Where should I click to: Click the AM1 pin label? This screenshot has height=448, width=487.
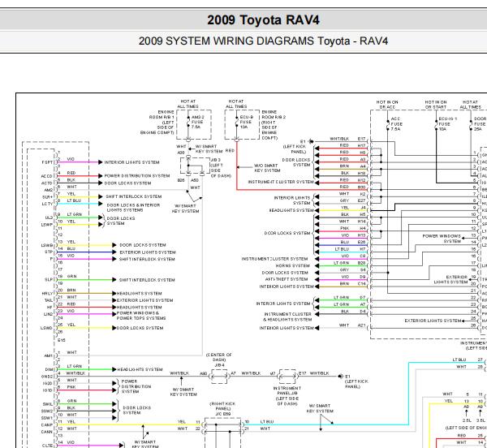click(x=49, y=355)
